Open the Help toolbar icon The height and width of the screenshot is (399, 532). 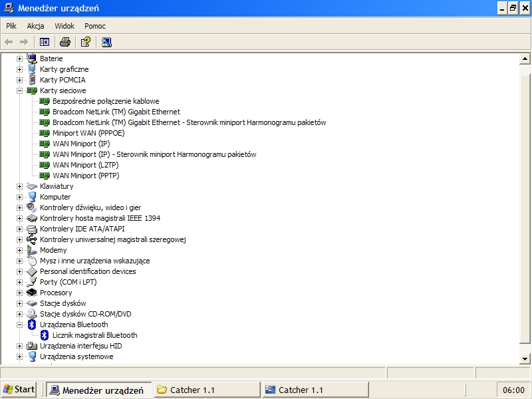coord(84,41)
